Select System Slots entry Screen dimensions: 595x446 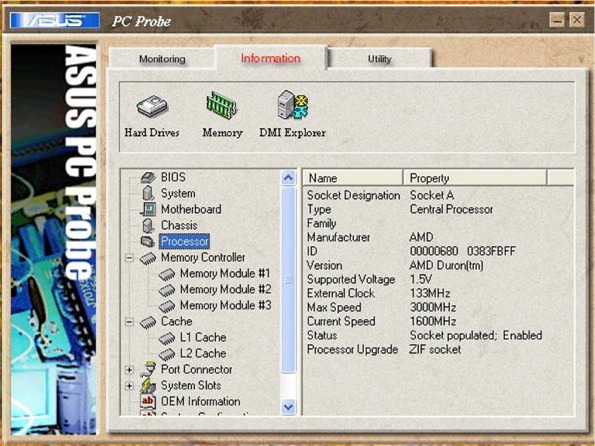pos(191,385)
